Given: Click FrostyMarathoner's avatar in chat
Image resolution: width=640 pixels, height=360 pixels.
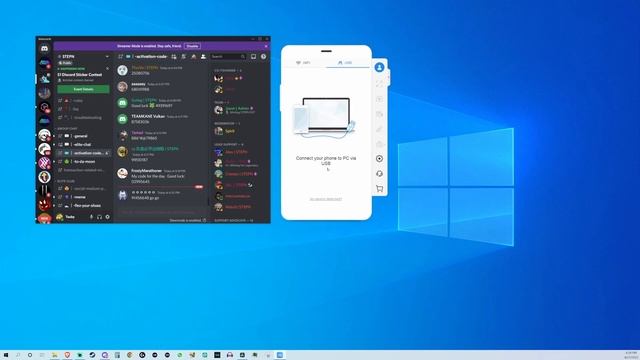Looking at the screenshot, I should click(122, 173).
